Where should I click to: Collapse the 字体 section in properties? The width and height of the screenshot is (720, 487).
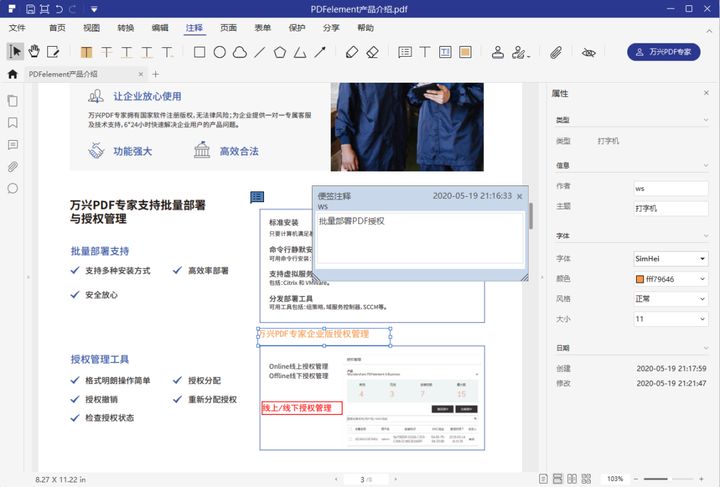tap(706, 235)
